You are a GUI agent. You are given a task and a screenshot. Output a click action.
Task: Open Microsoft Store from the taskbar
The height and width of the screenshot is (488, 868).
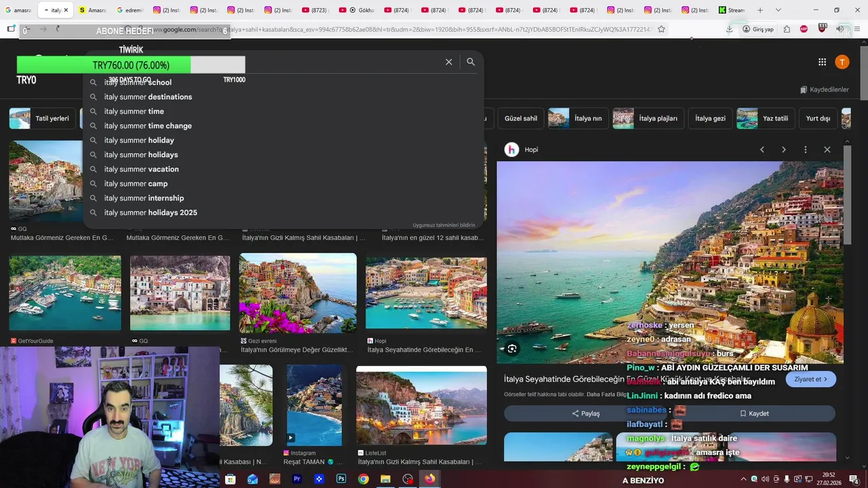tap(231, 479)
